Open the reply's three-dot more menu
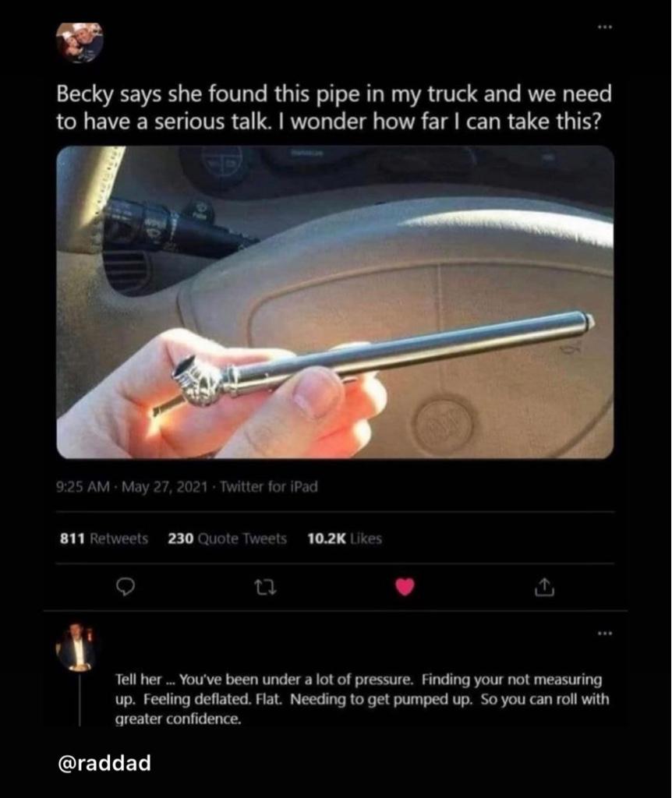 coord(605,634)
